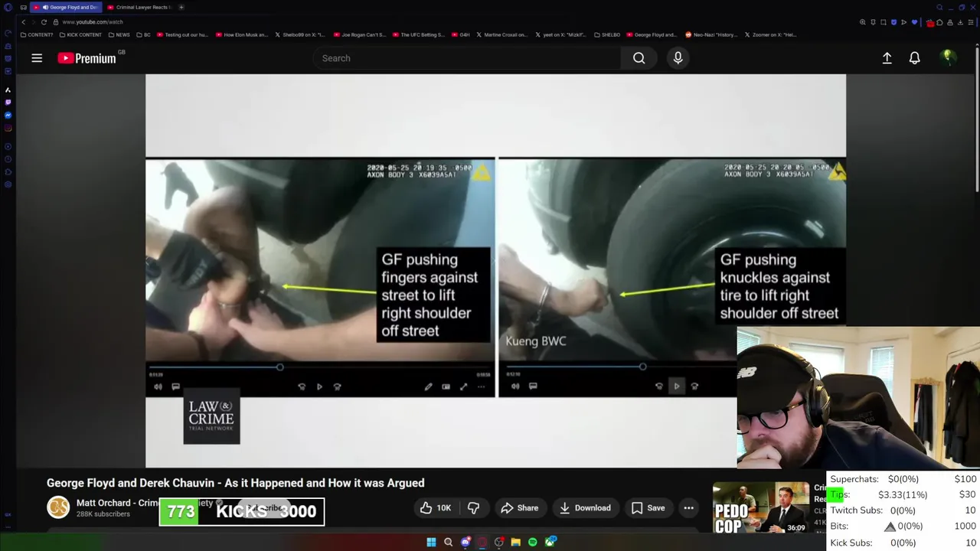Open the How Elon Musk bookmark

pos(241,34)
